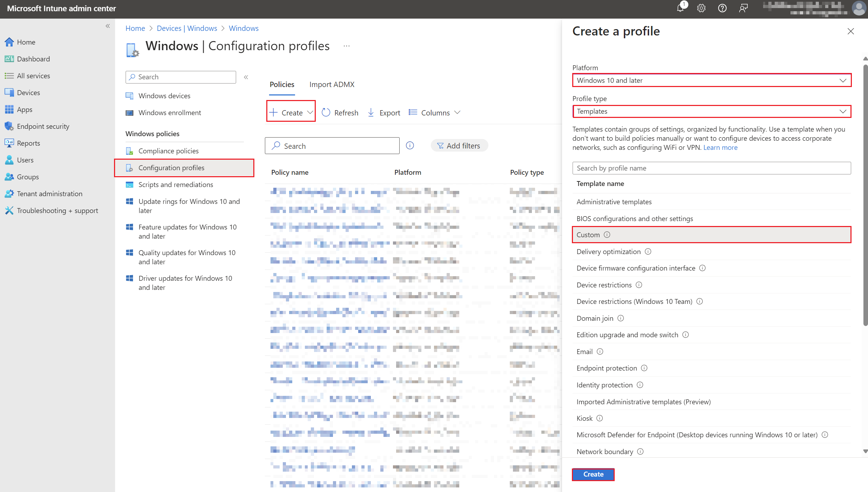Screen dimensions: 868x492
Task: Open the help question mark icon
Action: [x=722, y=8]
